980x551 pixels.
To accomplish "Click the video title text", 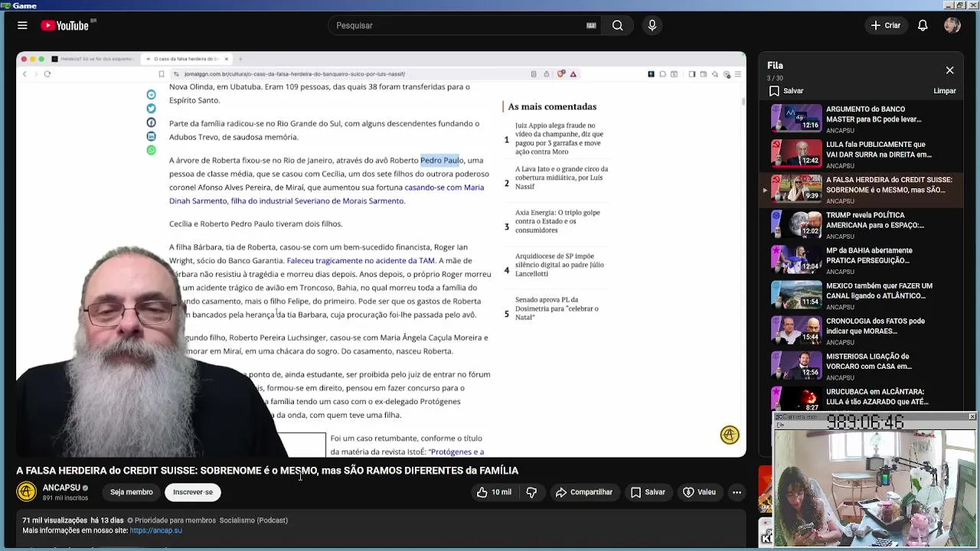I will point(267,471).
